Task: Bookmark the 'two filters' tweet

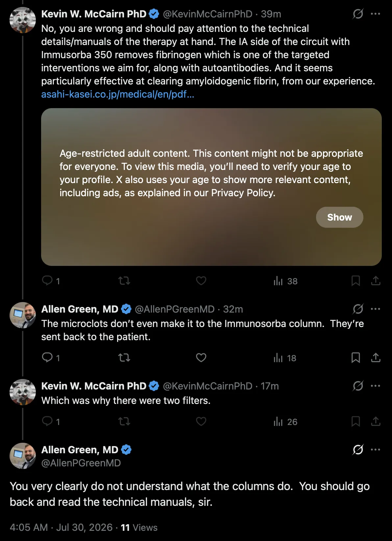Action: tap(355, 421)
